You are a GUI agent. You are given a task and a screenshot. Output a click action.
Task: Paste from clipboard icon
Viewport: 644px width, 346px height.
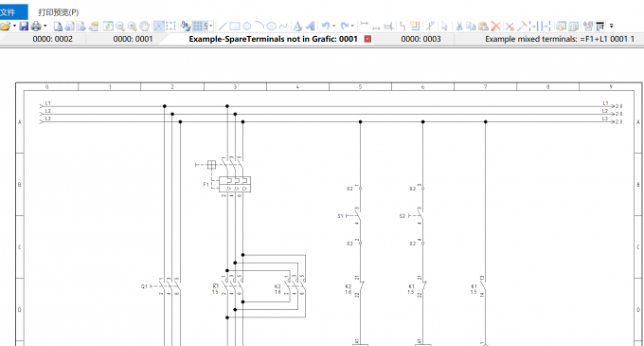coord(483,27)
